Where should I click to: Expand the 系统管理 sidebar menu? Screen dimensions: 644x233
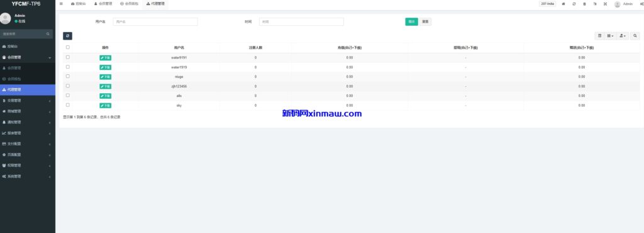point(28,176)
